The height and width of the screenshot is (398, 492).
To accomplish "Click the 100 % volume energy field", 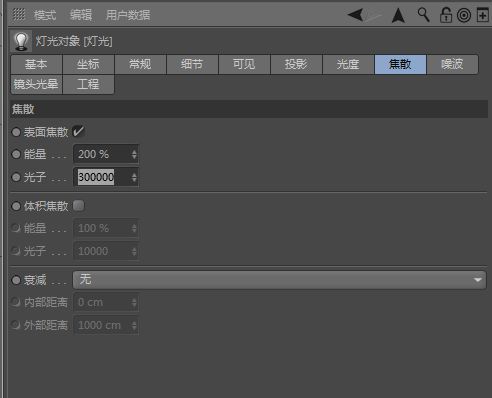I will pyautogui.click(x=106, y=228).
